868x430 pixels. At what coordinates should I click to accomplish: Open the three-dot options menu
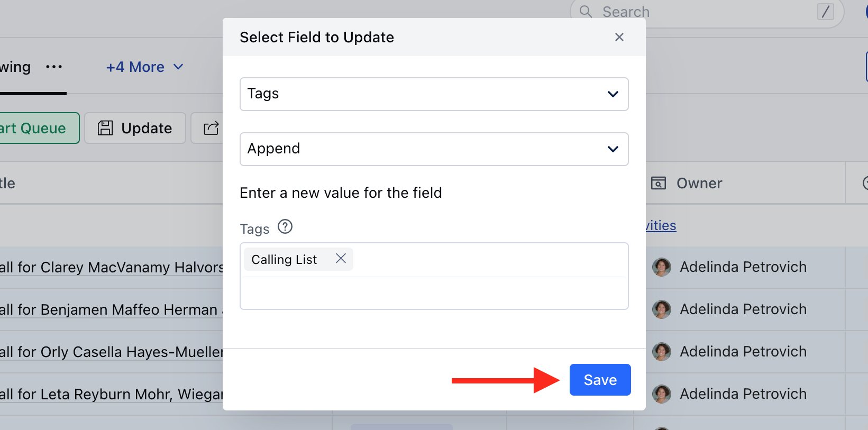[54, 67]
